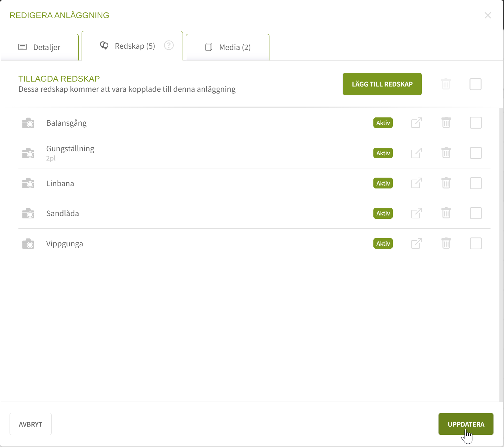Click the Avbryt button

pos(31,424)
